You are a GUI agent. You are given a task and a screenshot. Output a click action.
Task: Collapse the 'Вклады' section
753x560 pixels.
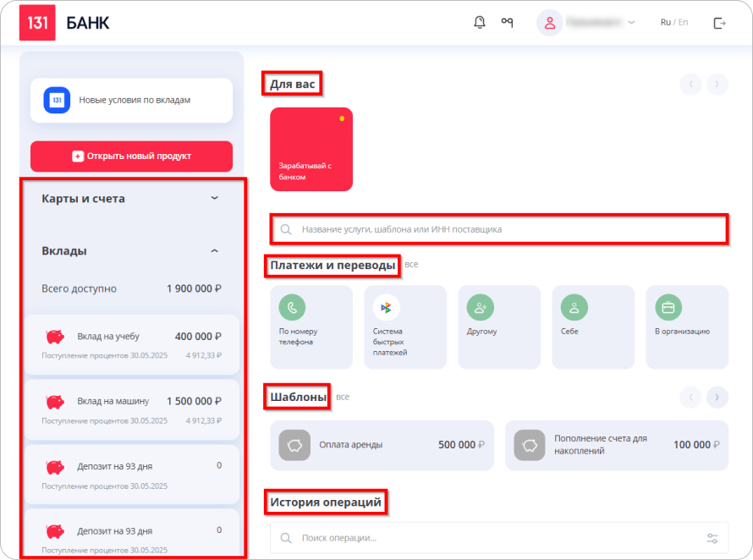click(x=214, y=251)
